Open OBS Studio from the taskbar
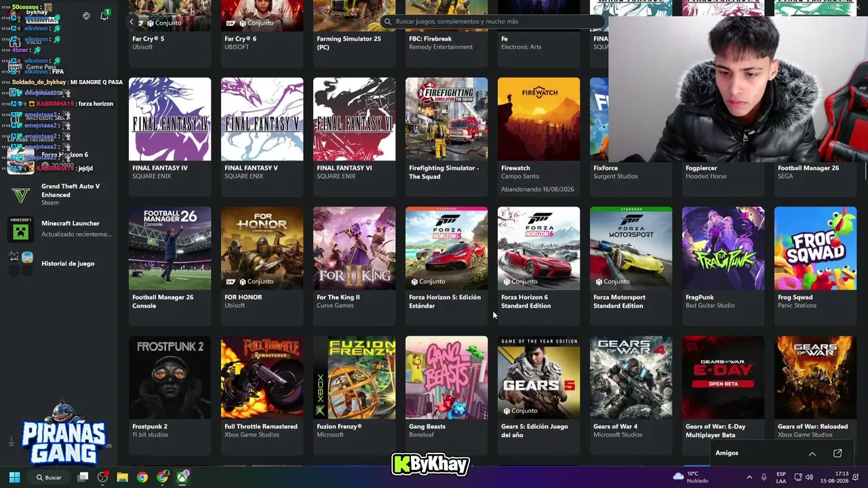This screenshot has height=488, width=868. [102, 477]
